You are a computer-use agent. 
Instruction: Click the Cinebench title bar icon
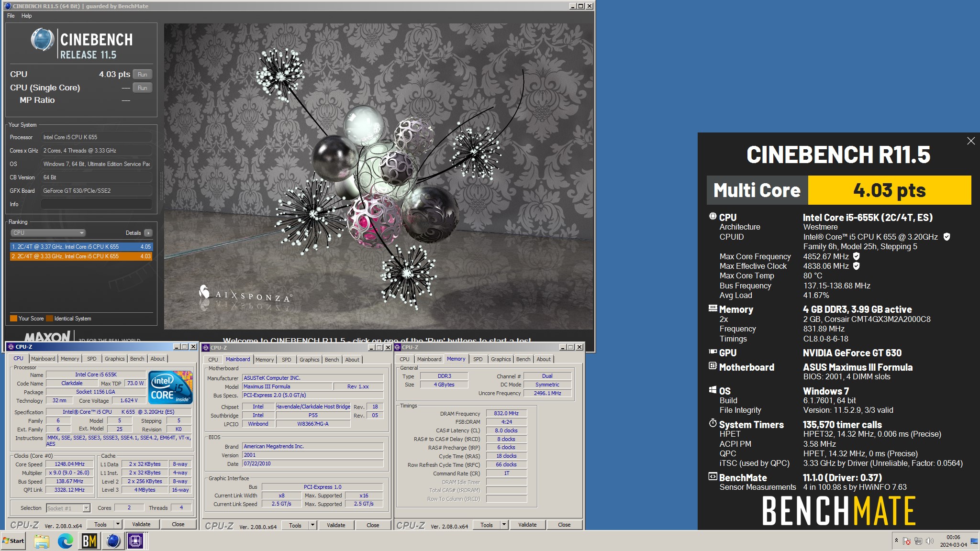pos(8,6)
